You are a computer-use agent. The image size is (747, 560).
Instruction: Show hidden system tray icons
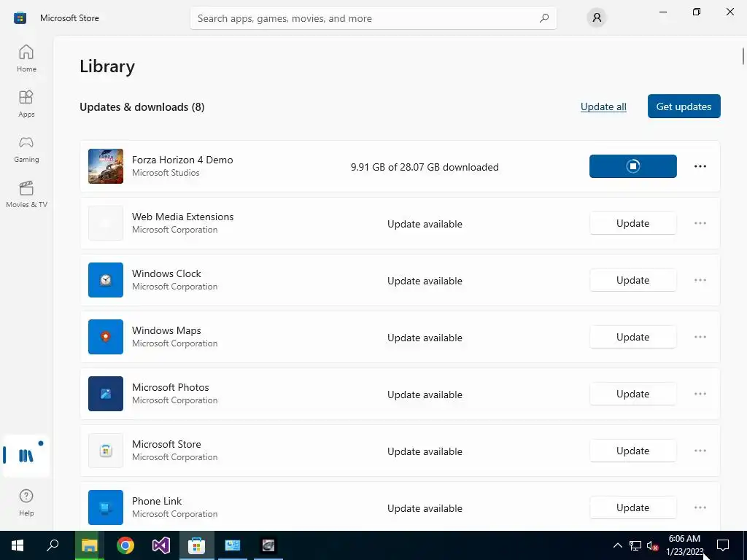point(617,545)
